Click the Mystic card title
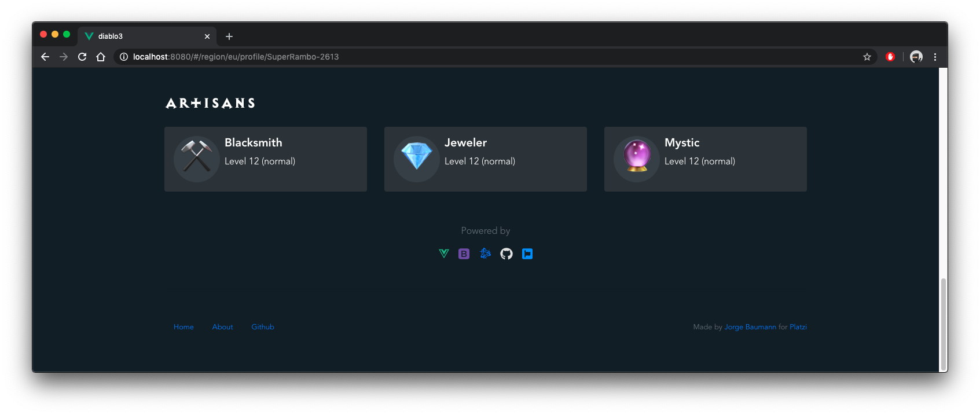 click(x=682, y=142)
